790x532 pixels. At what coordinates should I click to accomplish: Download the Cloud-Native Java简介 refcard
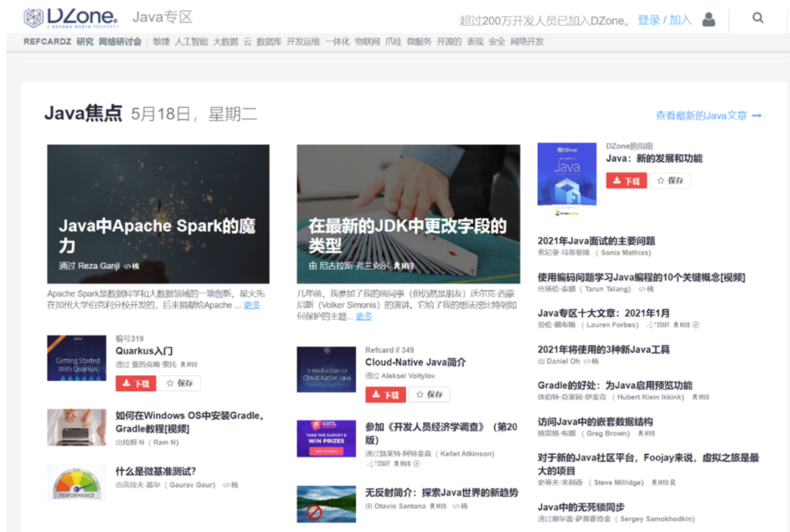[385, 395]
